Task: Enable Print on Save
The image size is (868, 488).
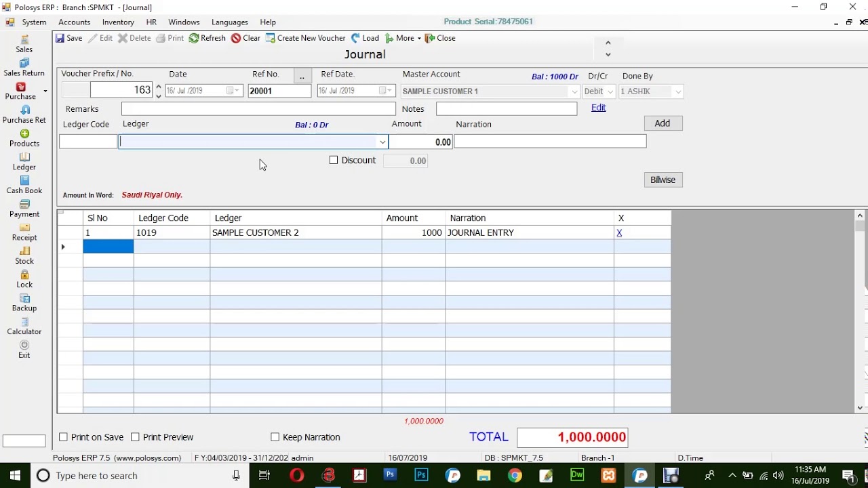Action: click(63, 437)
